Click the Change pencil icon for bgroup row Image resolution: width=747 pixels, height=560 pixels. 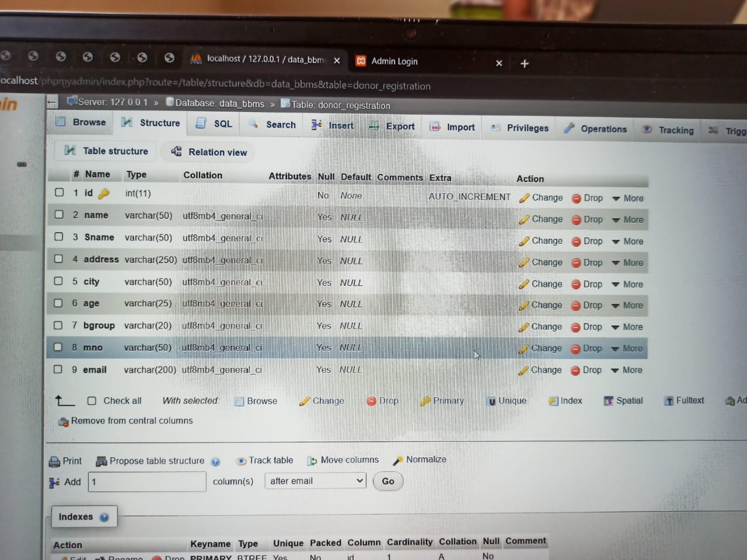(x=523, y=327)
